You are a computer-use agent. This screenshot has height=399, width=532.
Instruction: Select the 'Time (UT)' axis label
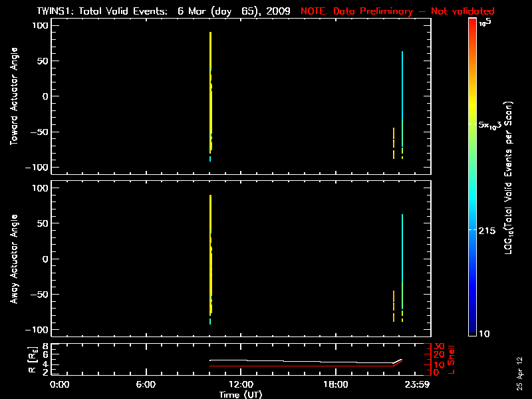pyautogui.click(x=240, y=394)
